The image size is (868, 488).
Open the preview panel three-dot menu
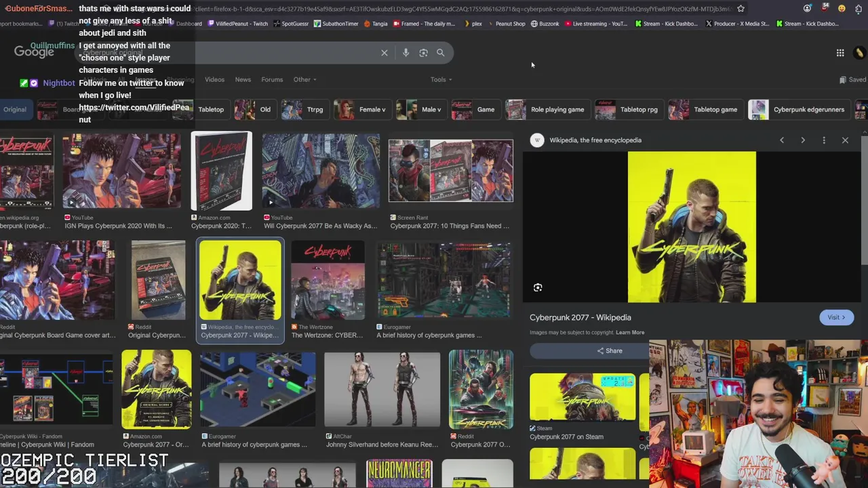[824, 140]
